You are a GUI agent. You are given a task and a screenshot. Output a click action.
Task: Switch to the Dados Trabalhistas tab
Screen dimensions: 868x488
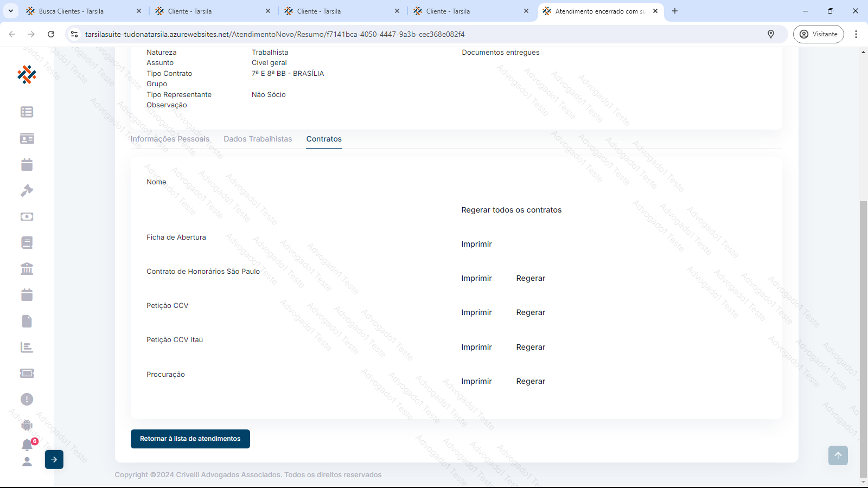(x=258, y=139)
